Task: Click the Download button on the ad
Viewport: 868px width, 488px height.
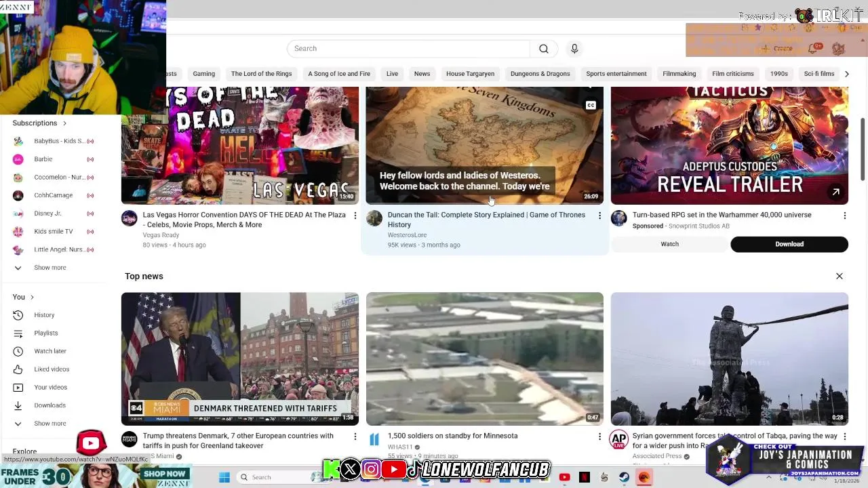Action: pos(789,244)
